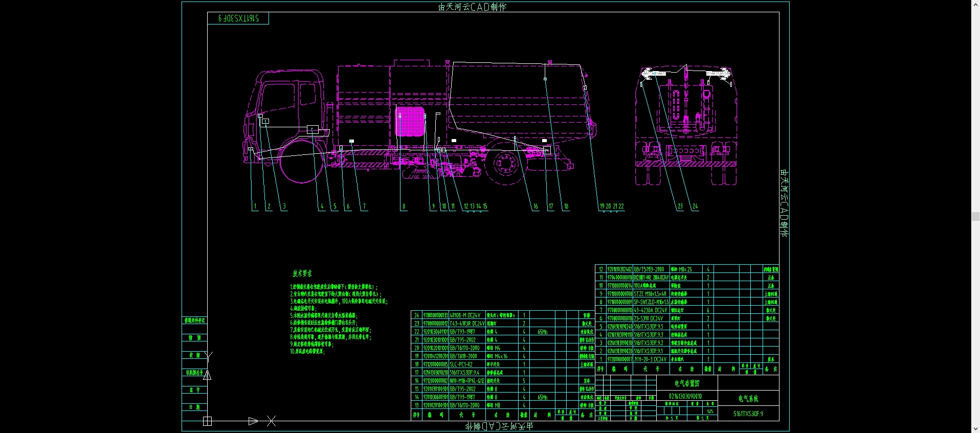Select callout number 5 below the truck
The width and height of the screenshot is (980, 433).
point(335,207)
